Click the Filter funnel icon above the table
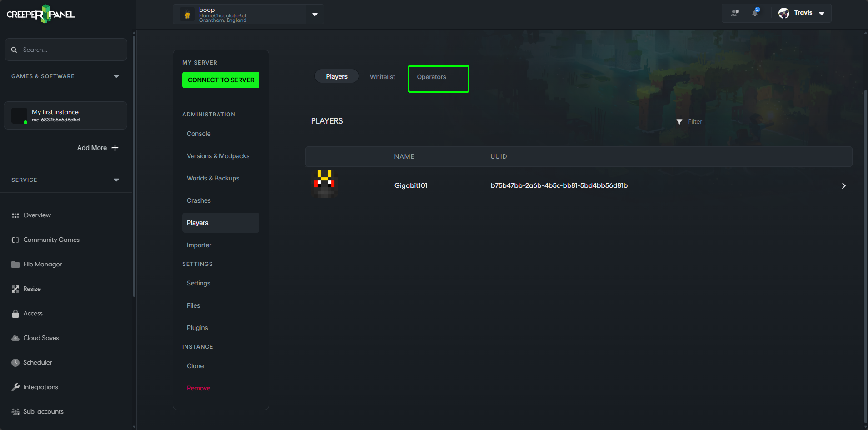868x430 pixels. coord(679,121)
